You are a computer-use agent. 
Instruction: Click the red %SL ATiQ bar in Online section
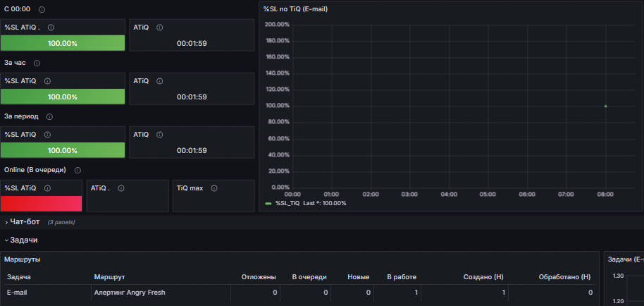[x=42, y=203]
